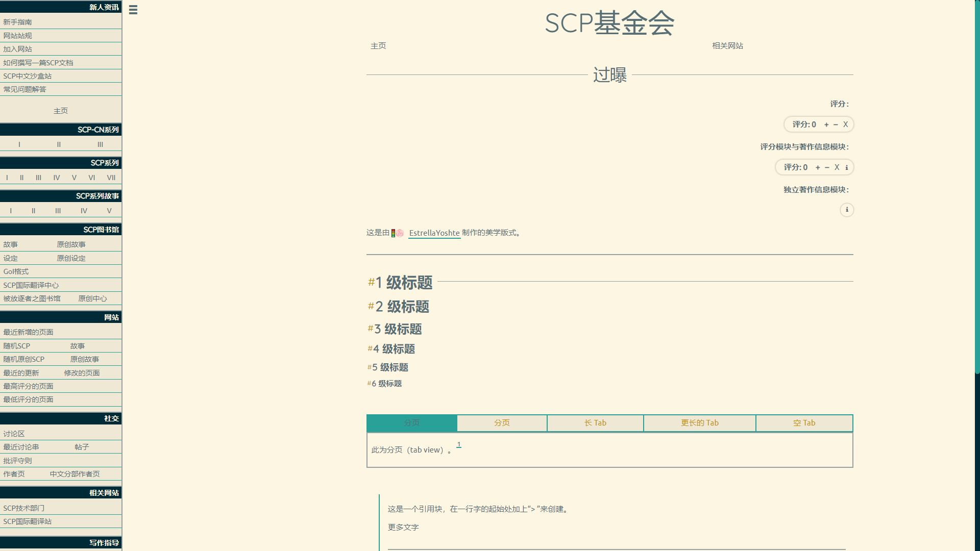This screenshot has width=980, height=551.
Task: Open SCP series VII in the sidebar
Action: pos(111,178)
